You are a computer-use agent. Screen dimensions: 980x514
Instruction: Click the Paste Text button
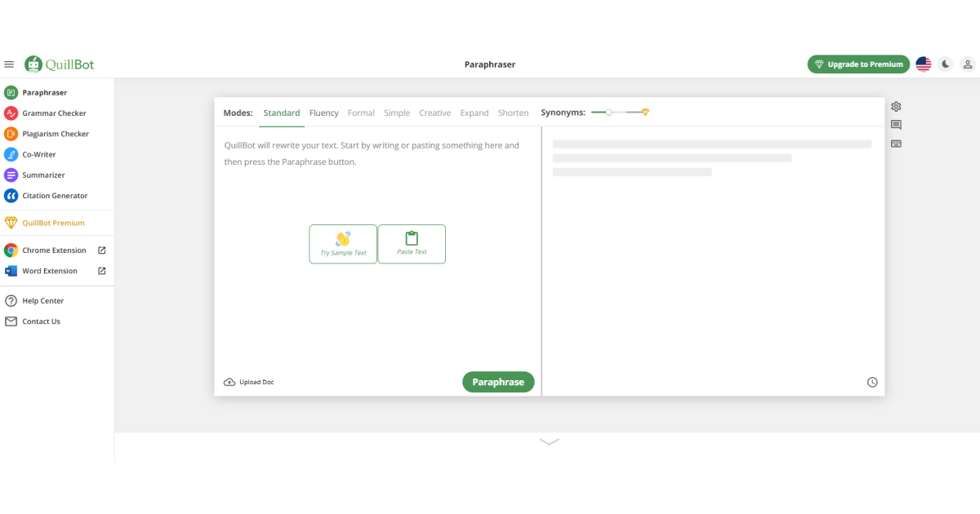point(412,244)
